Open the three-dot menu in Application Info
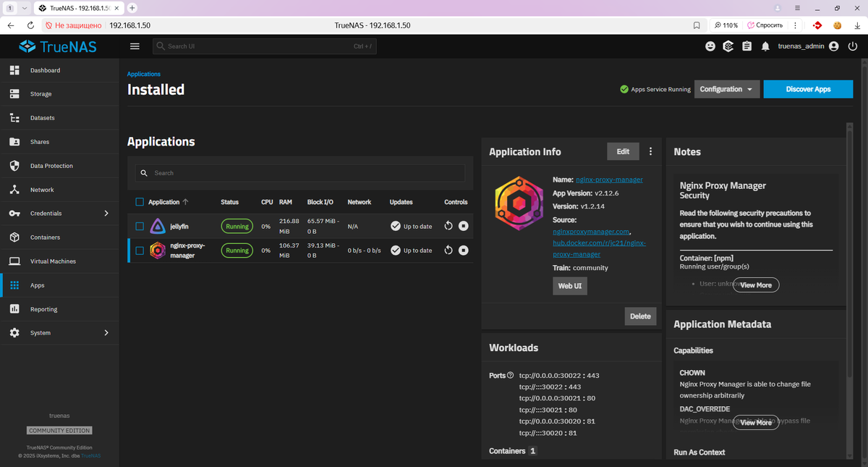The height and width of the screenshot is (467, 868). [650, 151]
